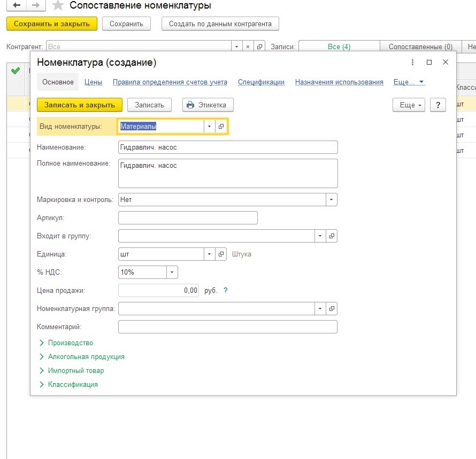This screenshot has height=459, width=476.
Task: Open the Вид номенклатуры item form icon
Action: [x=221, y=126]
